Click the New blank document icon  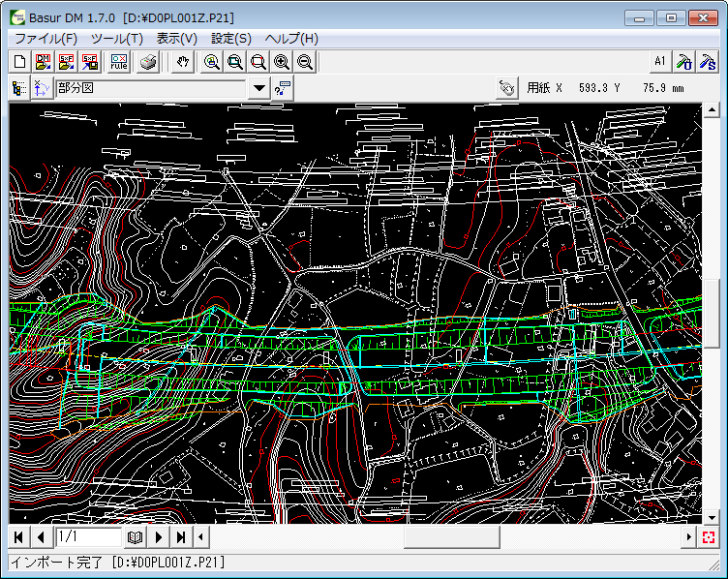click(x=20, y=62)
